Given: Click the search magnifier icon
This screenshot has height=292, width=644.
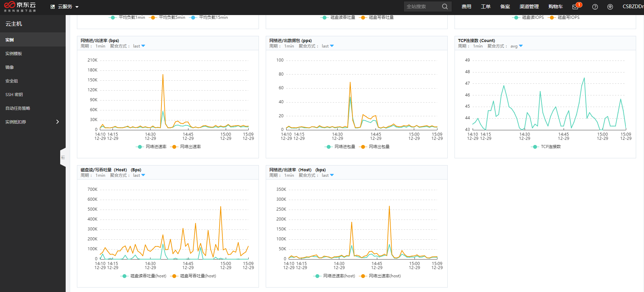Looking at the screenshot, I should point(445,6).
